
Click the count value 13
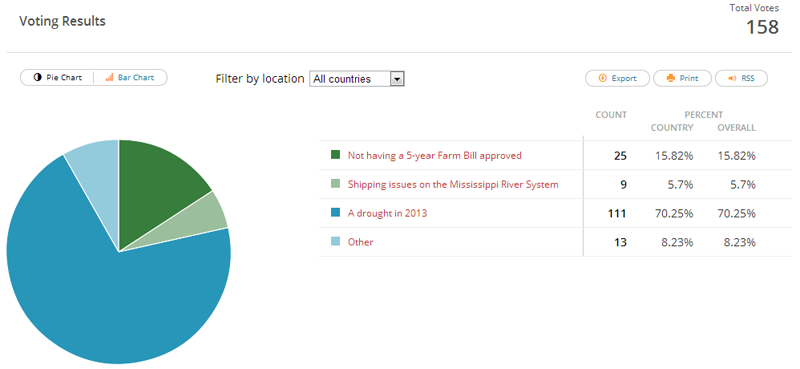coord(620,242)
